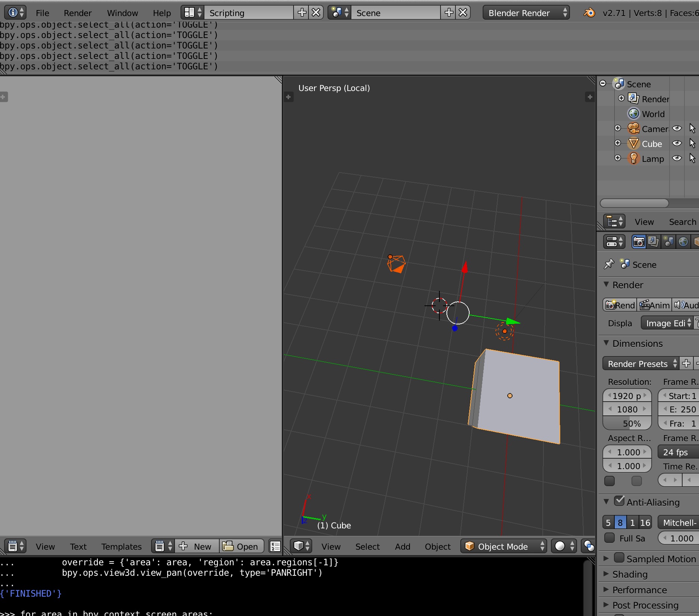Open the Add menu in 3D view

(x=402, y=547)
